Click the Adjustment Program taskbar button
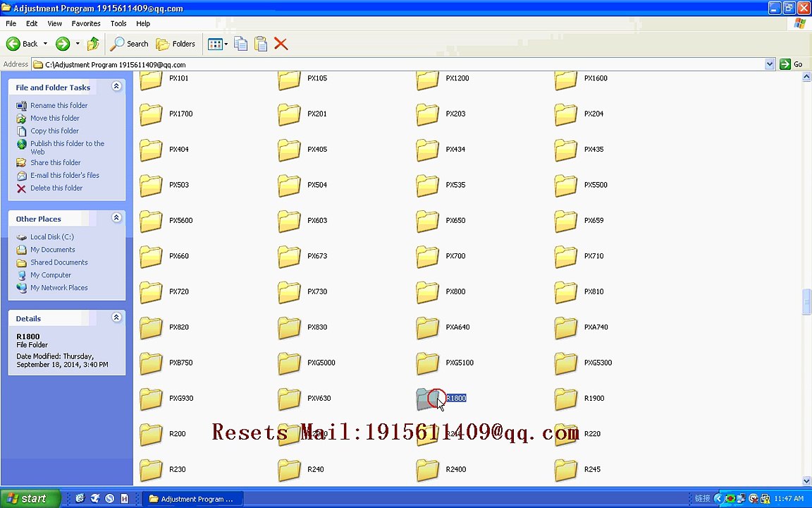The width and height of the screenshot is (812, 508). [192, 499]
